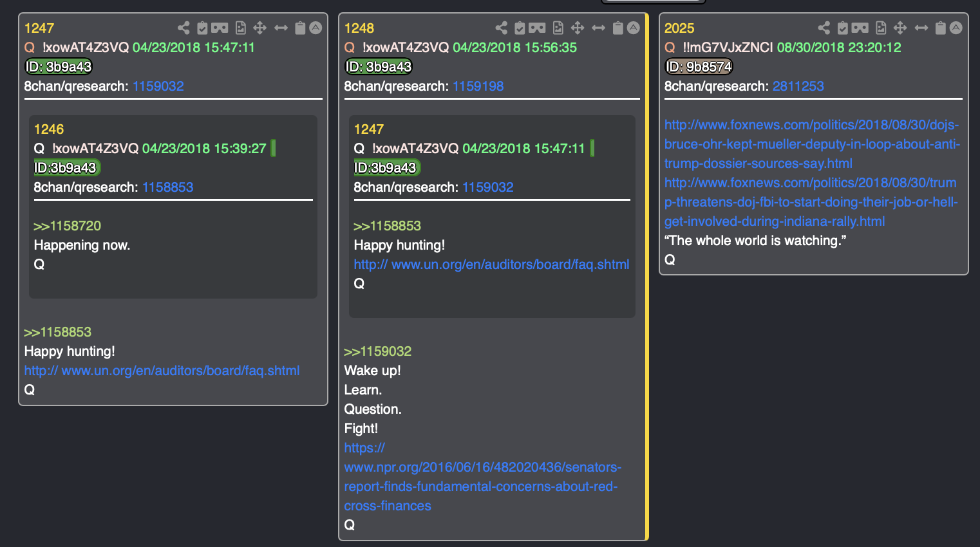Share post 1247 via share icon
Screen dimensions: 980x547
(x=184, y=28)
